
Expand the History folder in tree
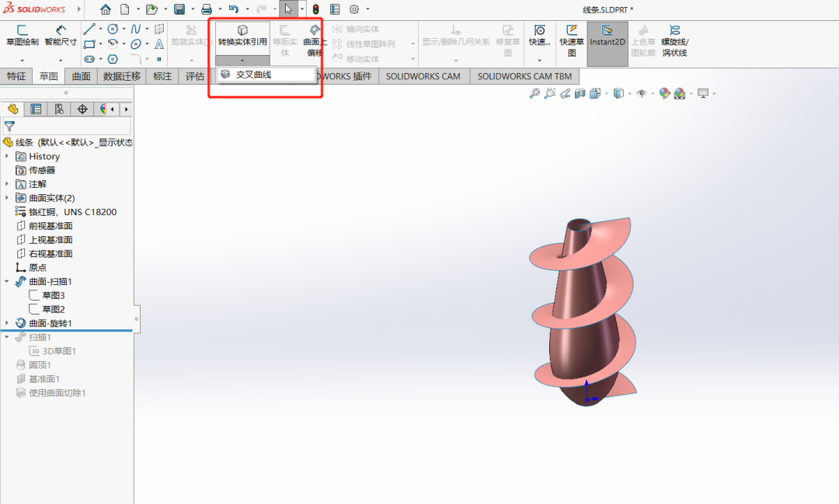(7, 156)
